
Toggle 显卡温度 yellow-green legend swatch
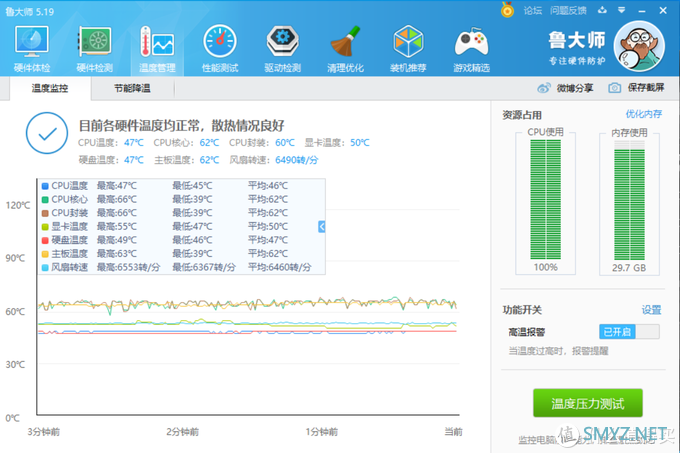(x=45, y=227)
